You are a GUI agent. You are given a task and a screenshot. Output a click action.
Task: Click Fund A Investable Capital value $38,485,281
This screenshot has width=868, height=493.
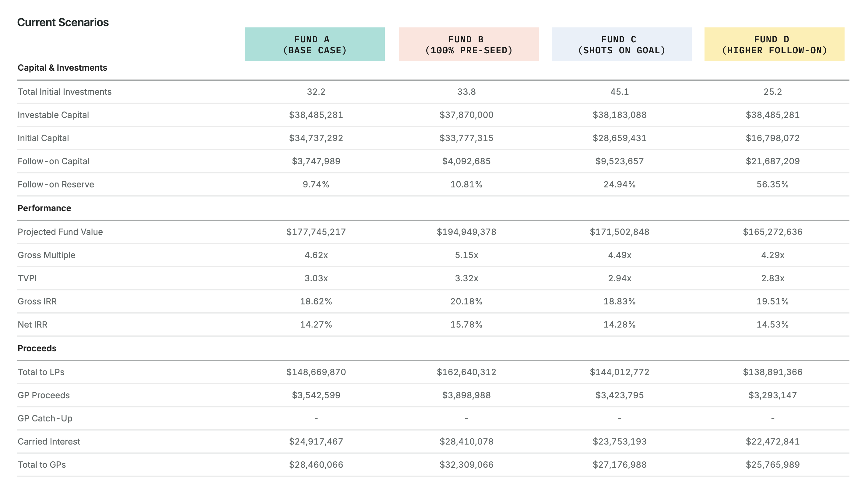pyautogui.click(x=316, y=115)
